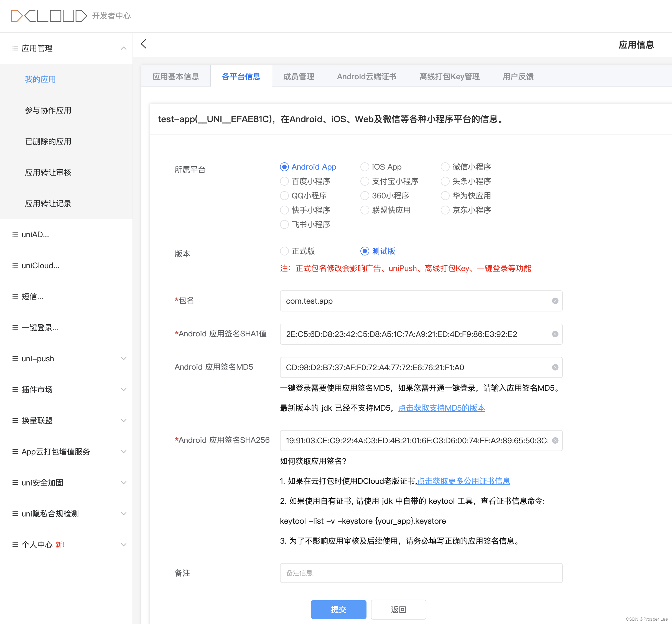Viewport: 672px width, 624px height.
Task: Open 应用转让记录 in sidebar
Action: point(48,204)
